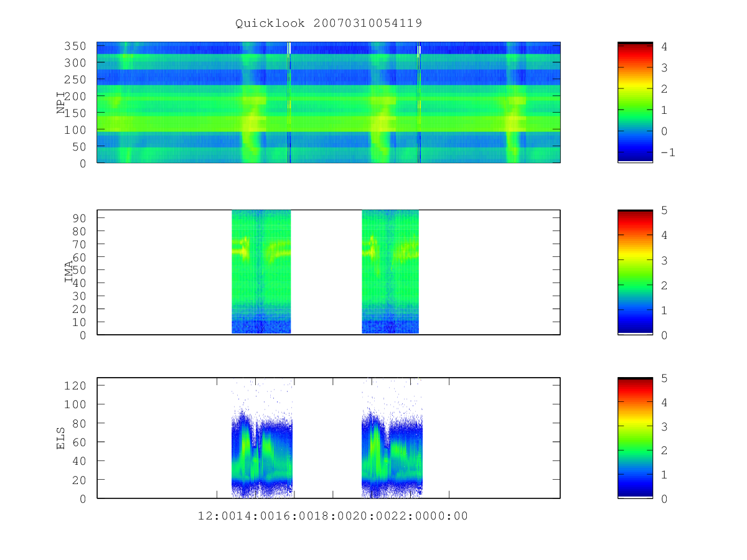Click the IMA axis label
This screenshot has width=747, height=560.
click(69, 273)
